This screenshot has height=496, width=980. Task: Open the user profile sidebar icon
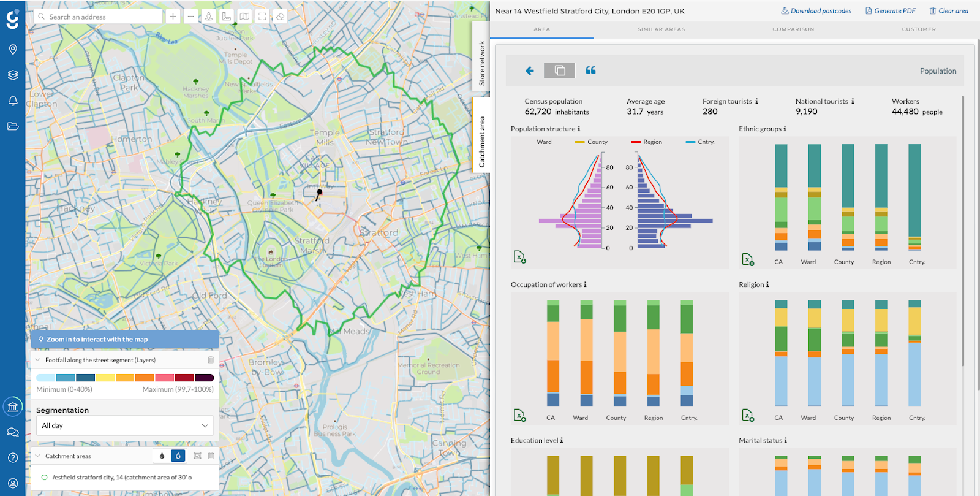point(13,483)
